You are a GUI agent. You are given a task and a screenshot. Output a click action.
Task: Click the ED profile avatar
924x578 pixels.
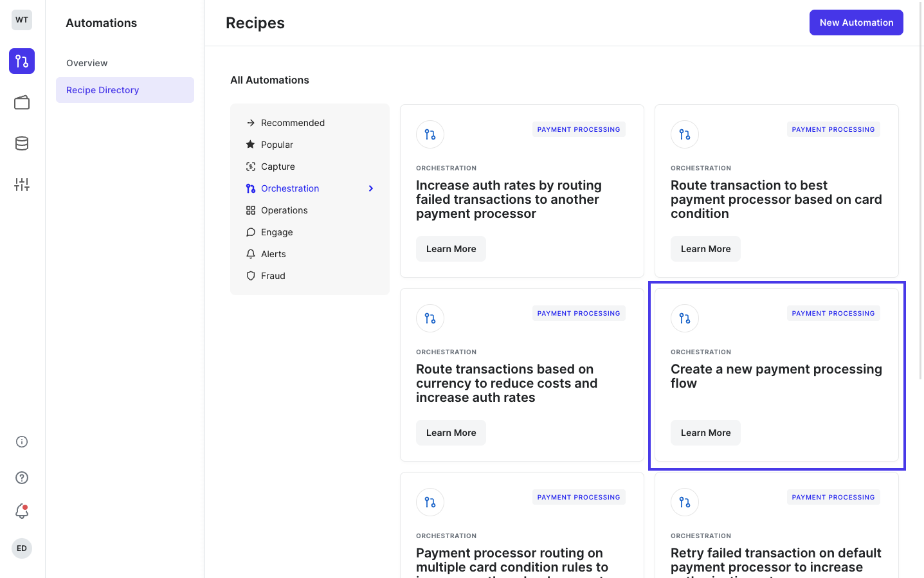(21, 548)
